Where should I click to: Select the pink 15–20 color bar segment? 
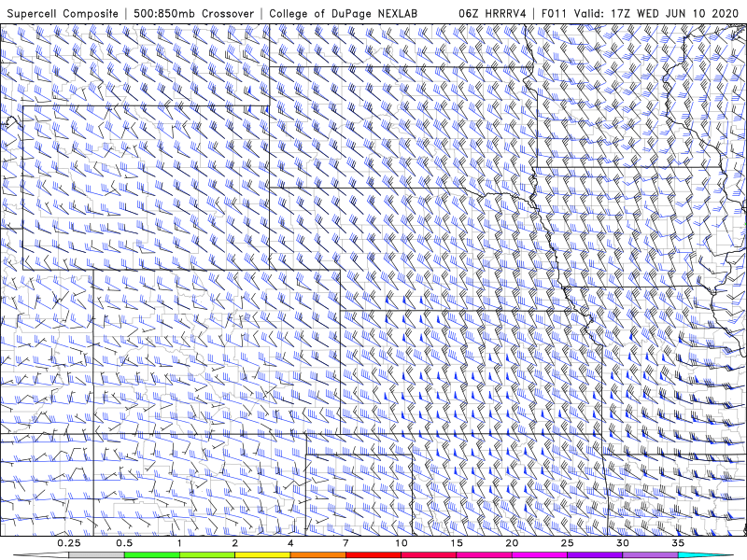coord(484,555)
